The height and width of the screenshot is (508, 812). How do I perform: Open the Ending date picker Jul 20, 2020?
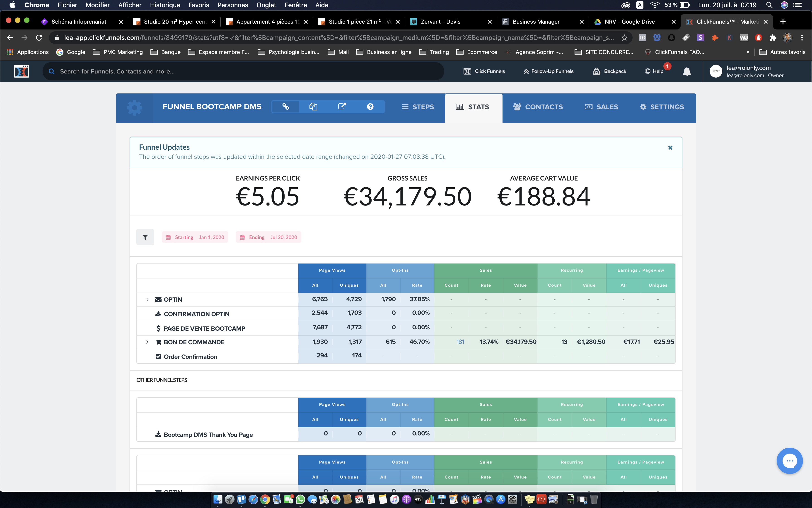[268, 237]
